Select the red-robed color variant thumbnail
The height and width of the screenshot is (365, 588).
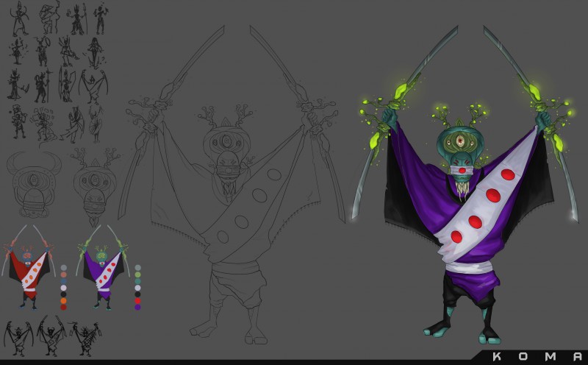28,267
